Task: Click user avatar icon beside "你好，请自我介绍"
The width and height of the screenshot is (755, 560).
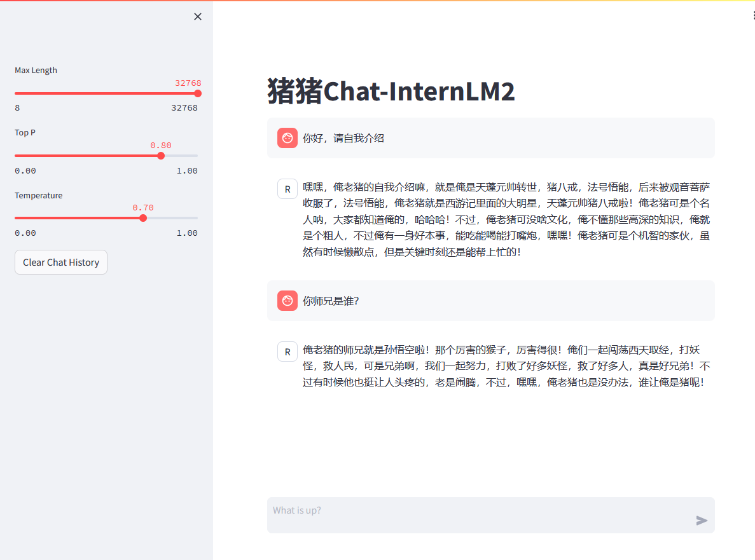Action: coord(287,138)
